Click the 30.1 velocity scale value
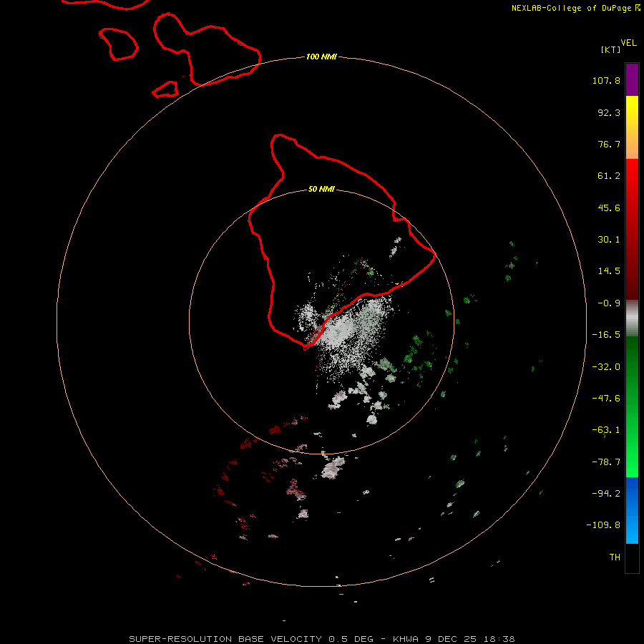Image resolution: width=644 pixels, height=644 pixels. coord(609,240)
